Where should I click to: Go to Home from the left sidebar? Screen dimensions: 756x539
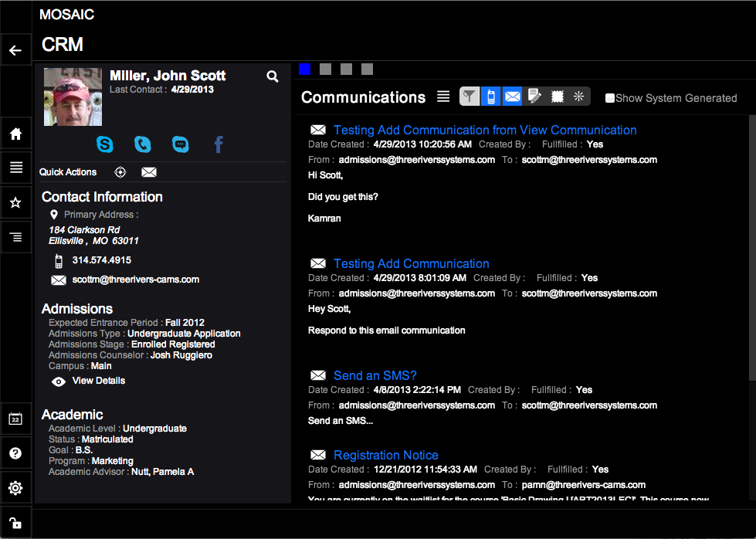[x=15, y=134]
